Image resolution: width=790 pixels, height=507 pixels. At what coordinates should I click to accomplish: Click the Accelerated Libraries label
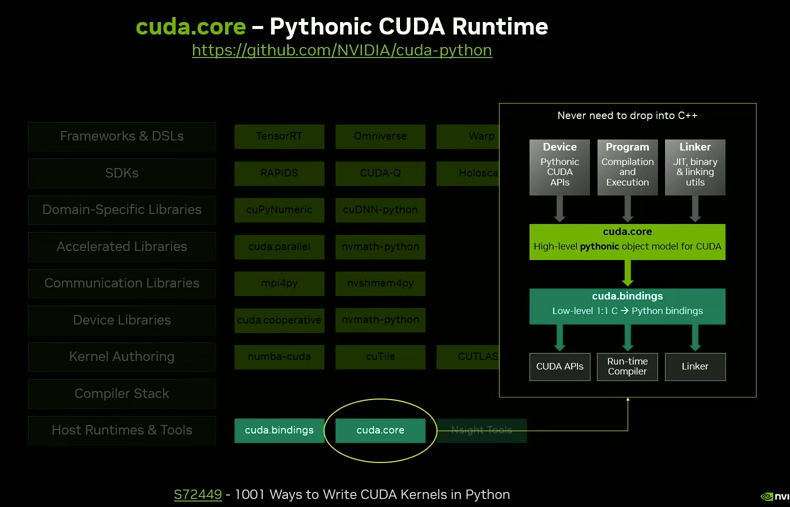[x=122, y=247]
